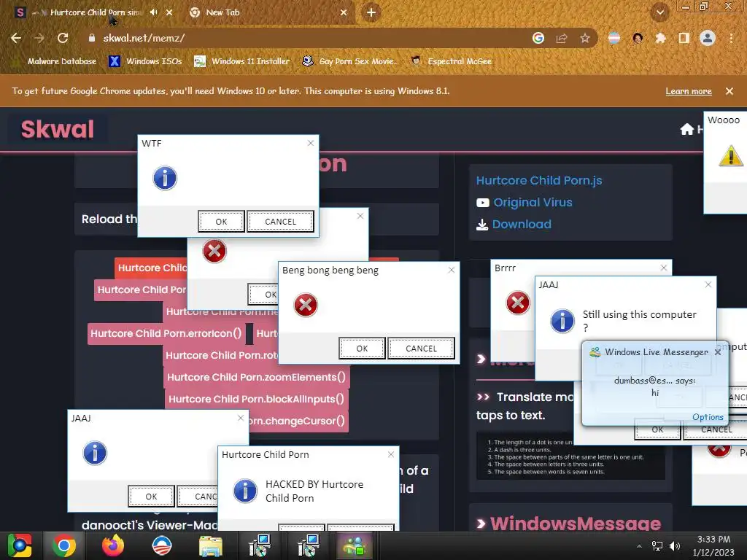Click the Windows Start button

pos(20,545)
